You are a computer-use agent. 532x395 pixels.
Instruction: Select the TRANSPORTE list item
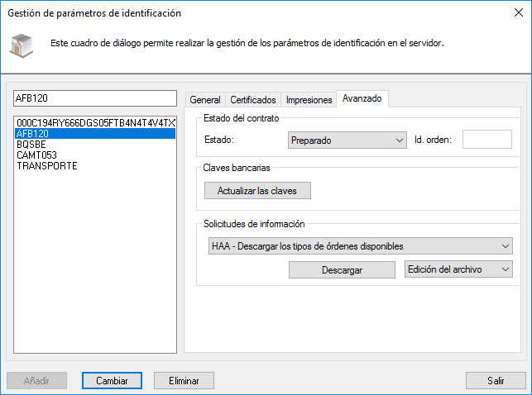[46, 165]
